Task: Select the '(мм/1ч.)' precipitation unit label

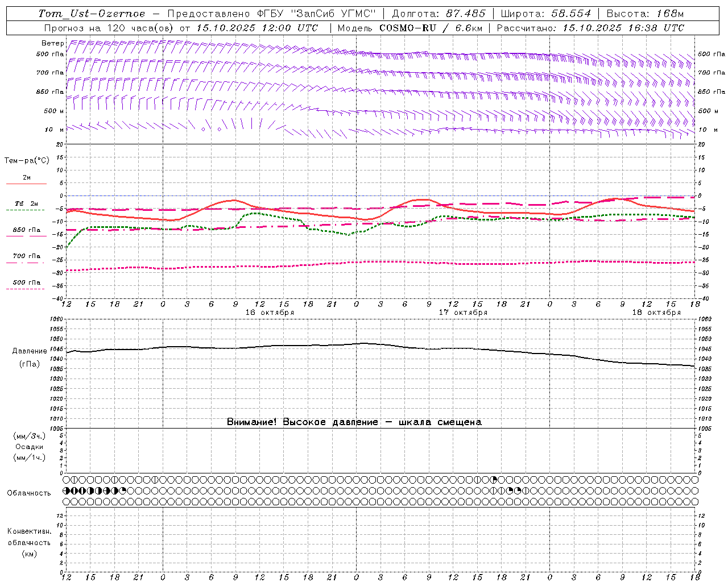Action: (30, 458)
